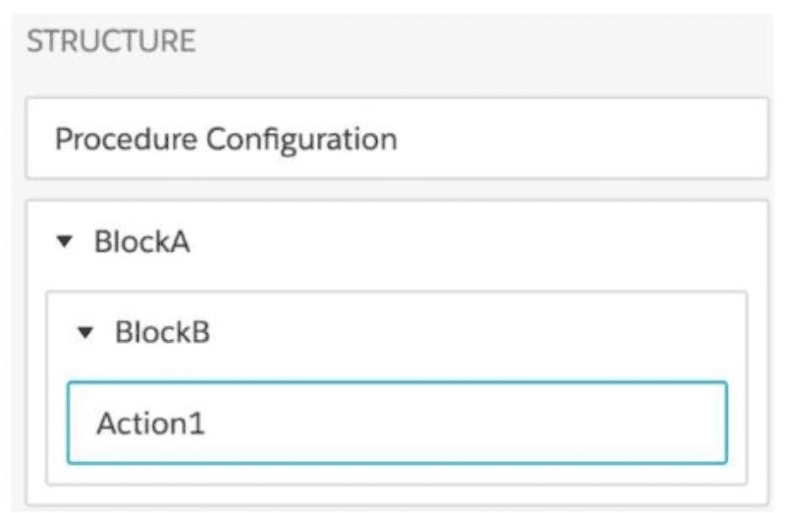Hide BlockB's child actions
The image size is (812, 513).
click(x=86, y=333)
